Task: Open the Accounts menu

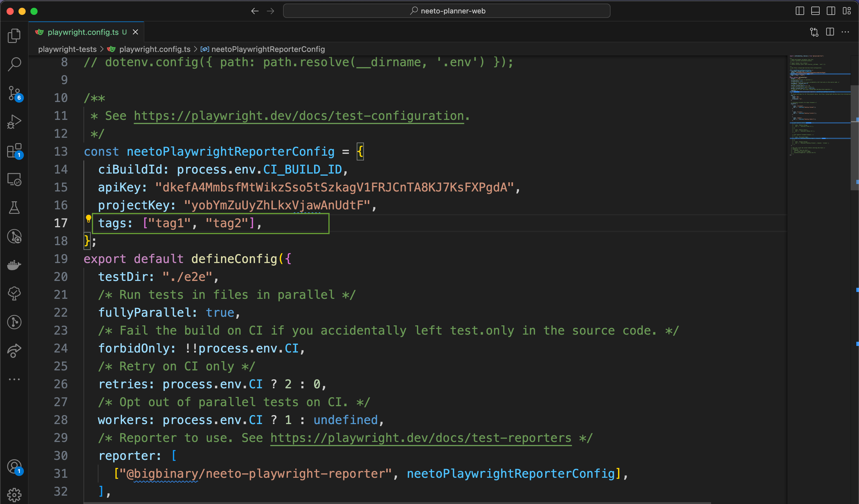Action: pos(14,467)
